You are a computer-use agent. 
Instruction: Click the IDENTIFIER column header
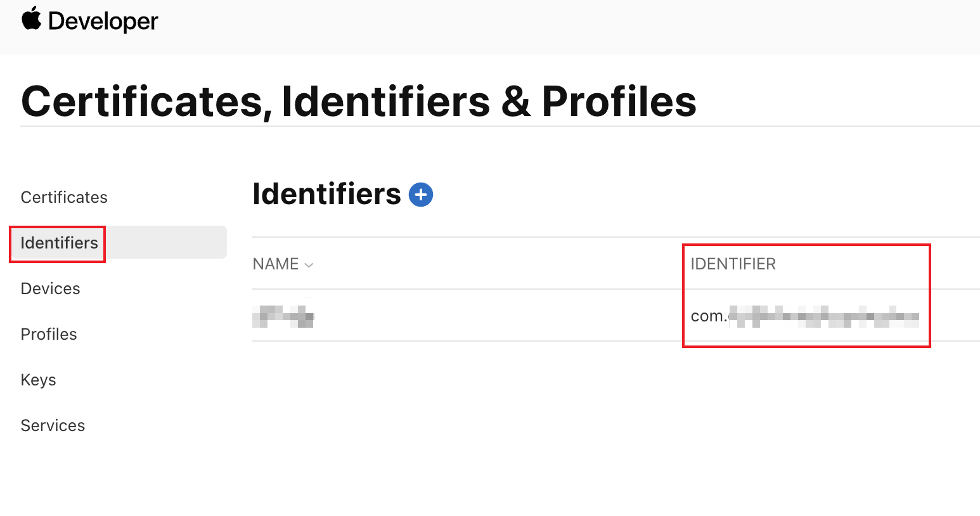coord(733,264)
